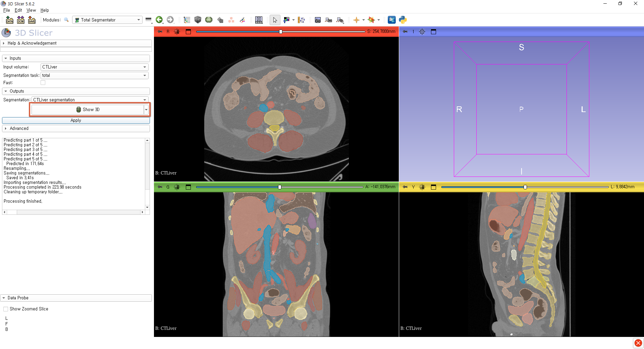Open the Extensions Manager icon

tap(392, 20)
